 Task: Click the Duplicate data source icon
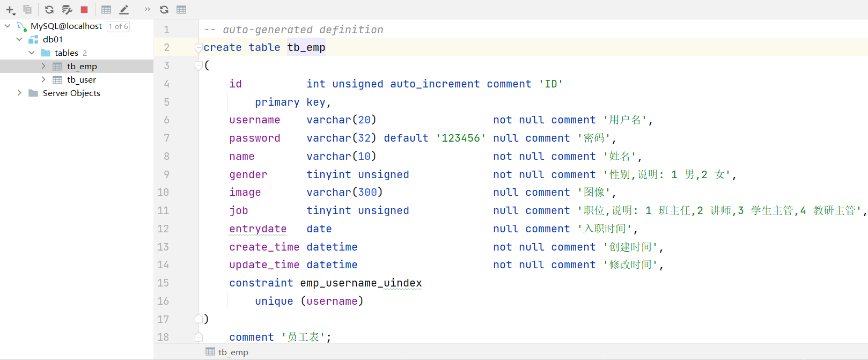[27, 10]
